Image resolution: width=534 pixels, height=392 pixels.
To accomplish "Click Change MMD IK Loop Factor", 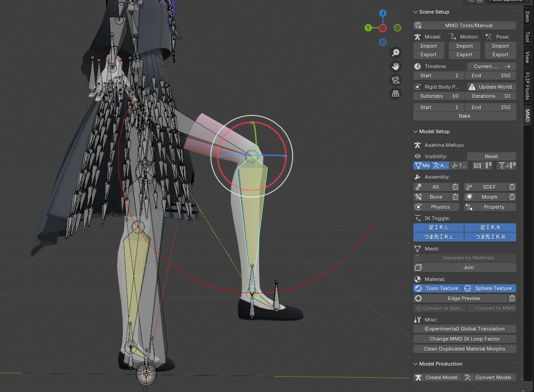I will (x=465, y=339).
